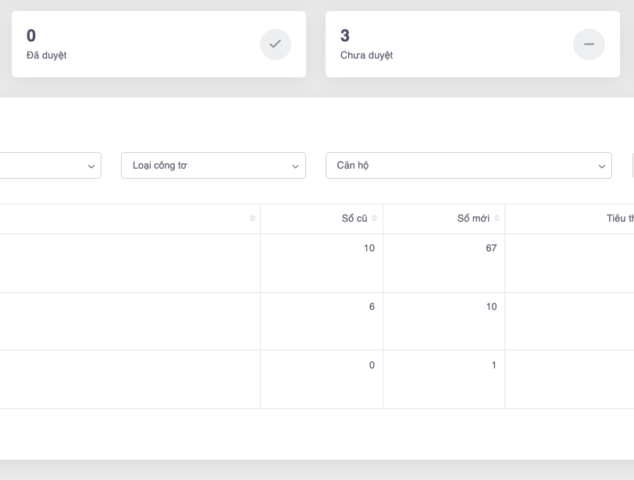
Task: Expand the Căn hộ dropdown
Action: click(x=468, y=166)
